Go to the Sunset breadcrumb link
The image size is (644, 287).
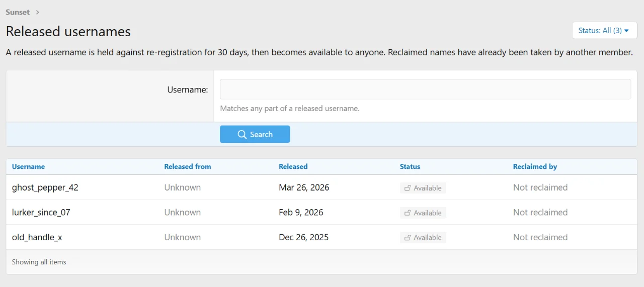pyautogui.click(x=18, y=12)
